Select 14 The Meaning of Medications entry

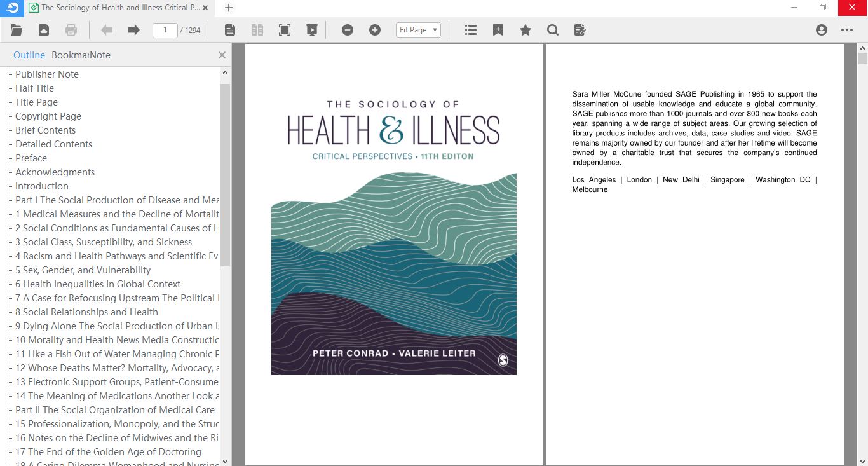pos(117,396)
